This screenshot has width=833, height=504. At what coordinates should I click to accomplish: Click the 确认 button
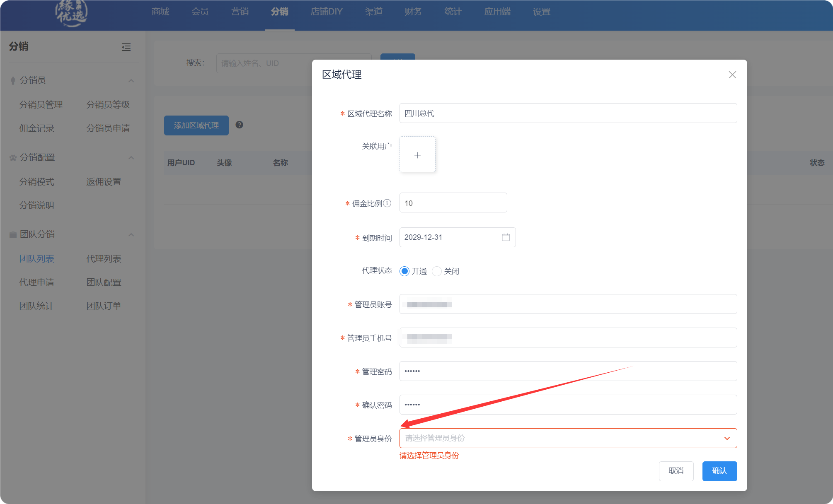(x=719, y=471)
